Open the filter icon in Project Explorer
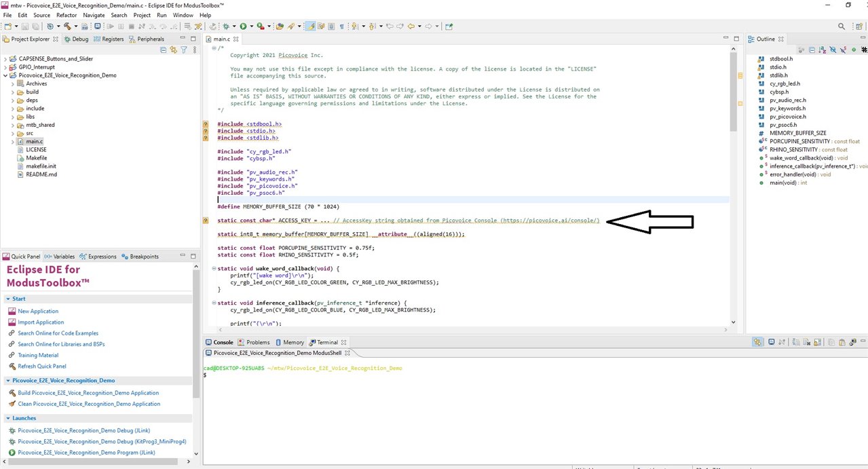 pyautogui.click(x=183, y=50)
